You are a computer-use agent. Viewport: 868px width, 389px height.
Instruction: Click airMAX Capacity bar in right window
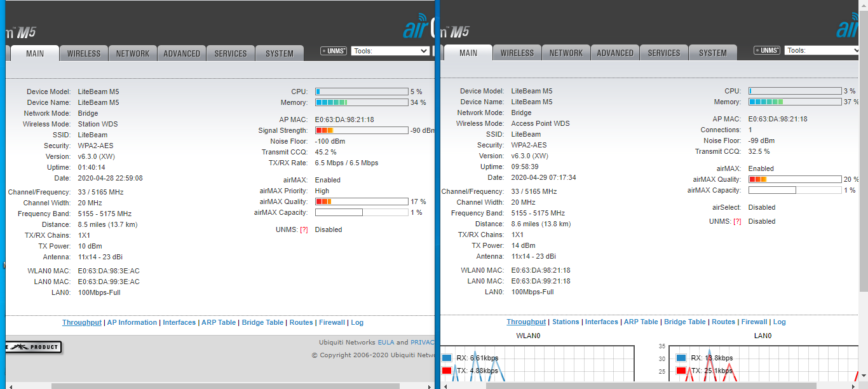coord(795,190)
